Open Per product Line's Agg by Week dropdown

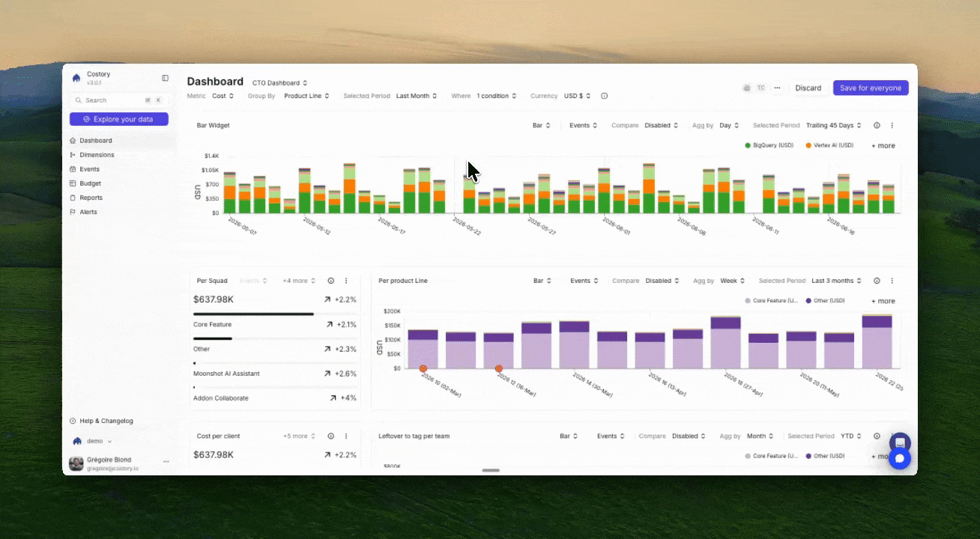732,281
